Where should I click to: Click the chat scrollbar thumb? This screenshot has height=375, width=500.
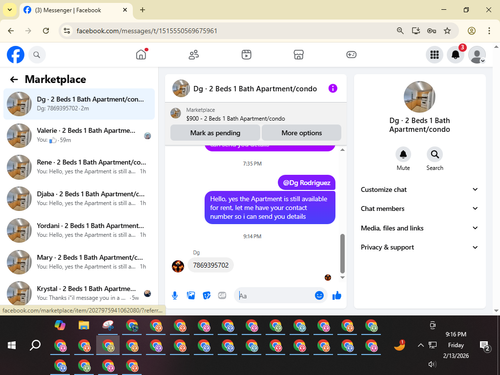coord(342,253)
